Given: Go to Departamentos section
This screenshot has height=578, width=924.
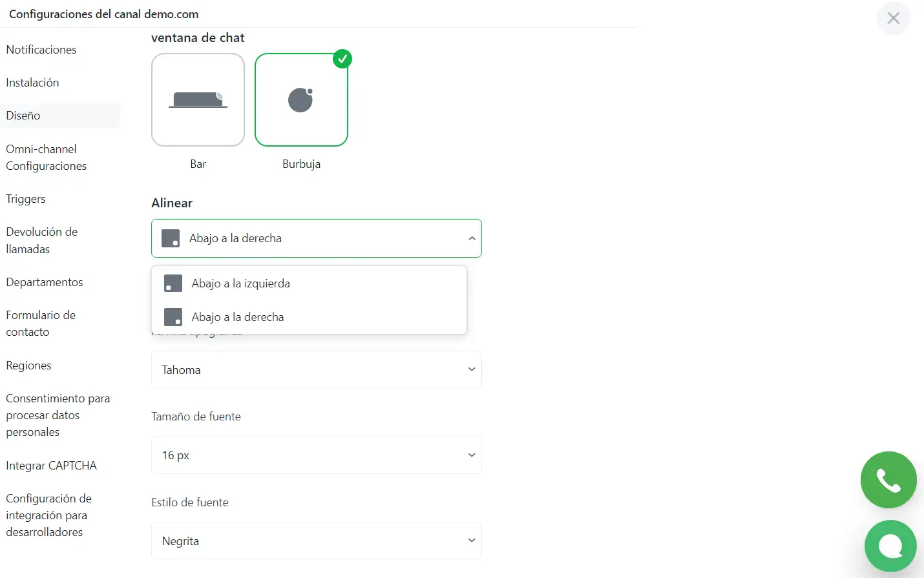Looking at the screenshot, I should 45,282.
